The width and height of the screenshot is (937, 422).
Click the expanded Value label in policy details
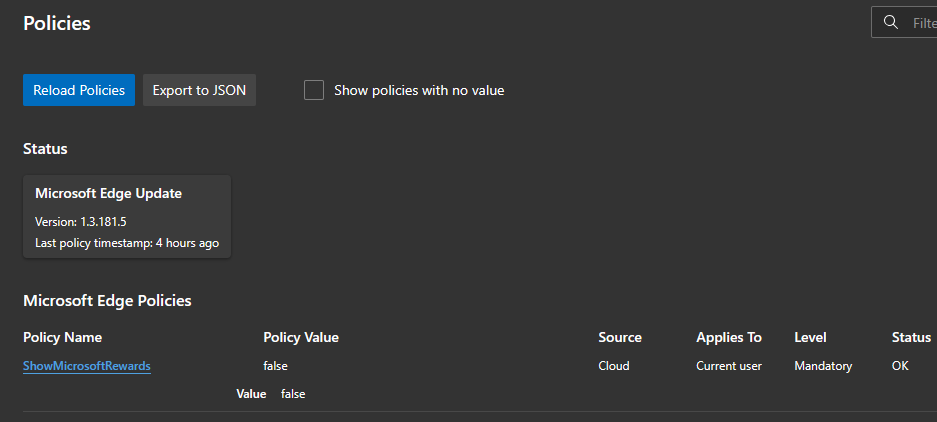coord(251,394)
